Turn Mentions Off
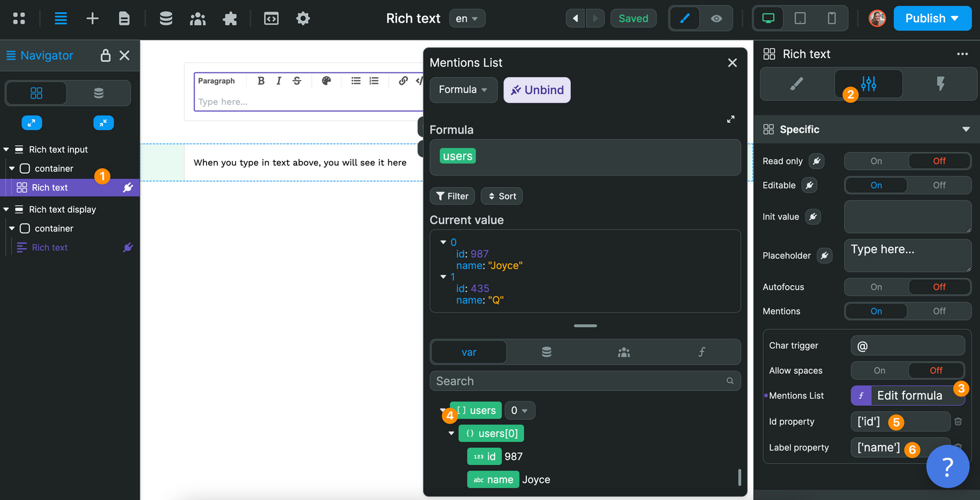The height and width of the screenshot is (500, 980). click(939, 311)
